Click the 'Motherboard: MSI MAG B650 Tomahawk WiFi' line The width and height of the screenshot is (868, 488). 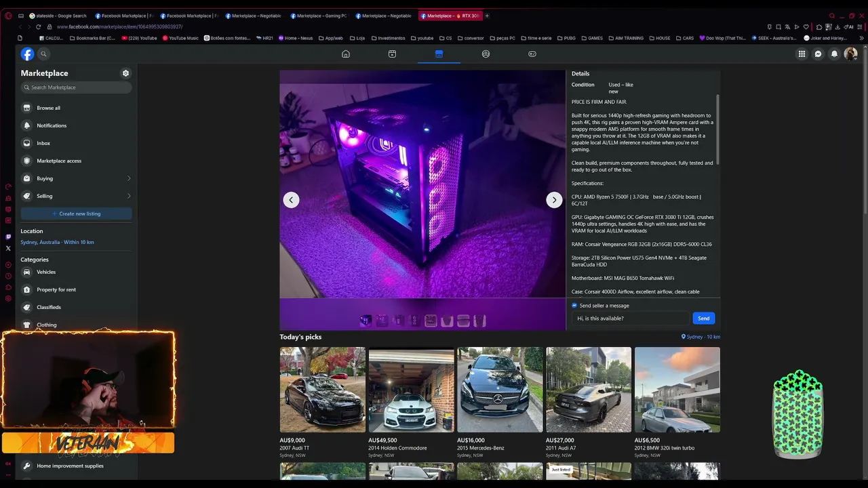click(x=623, y=278)
